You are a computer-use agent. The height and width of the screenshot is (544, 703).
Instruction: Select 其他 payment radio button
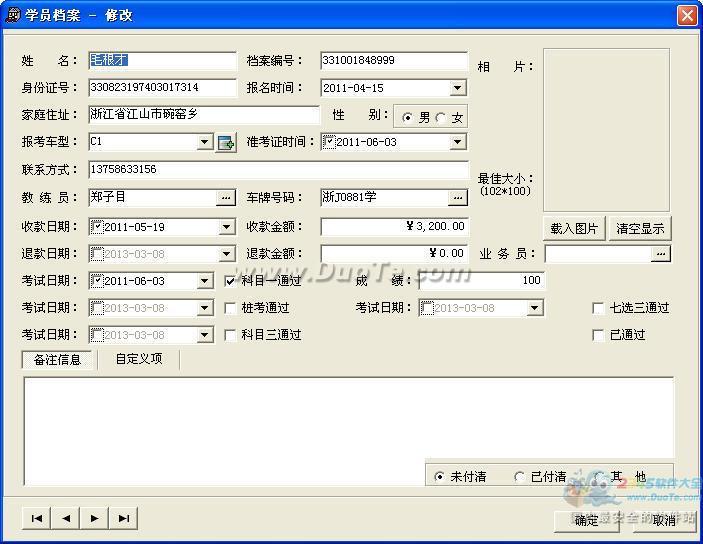point(599,476)
